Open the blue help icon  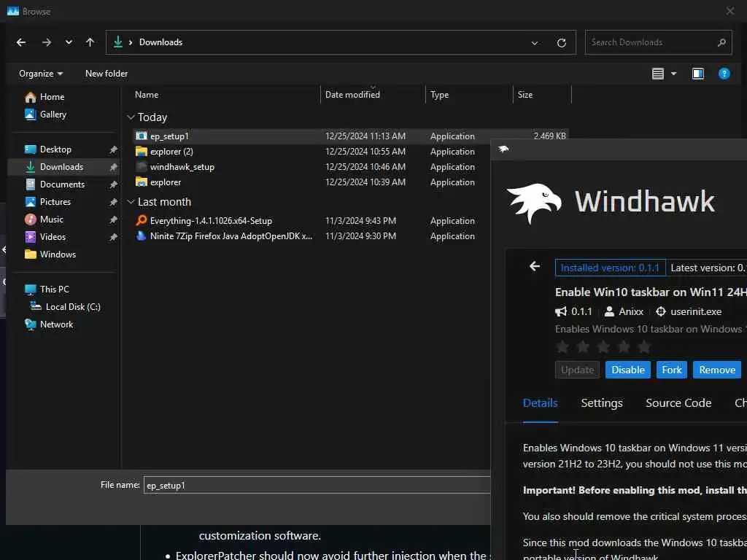click(x=724, y=74)
